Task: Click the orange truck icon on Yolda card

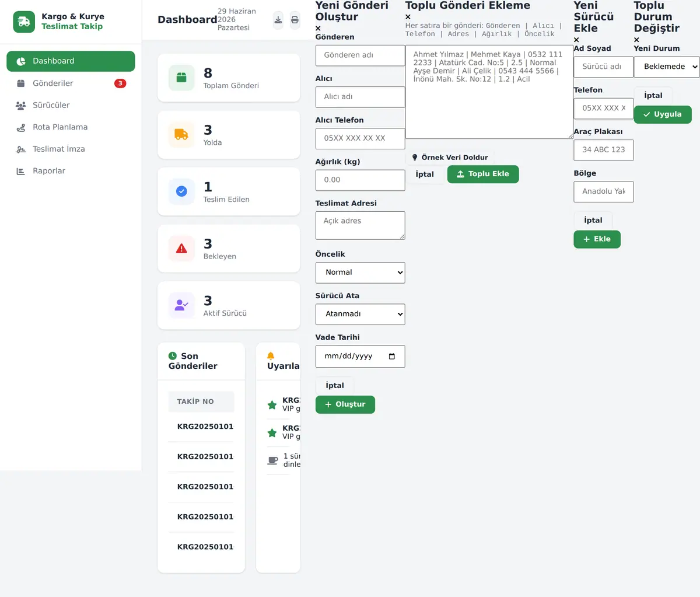Action: point(181,135)
